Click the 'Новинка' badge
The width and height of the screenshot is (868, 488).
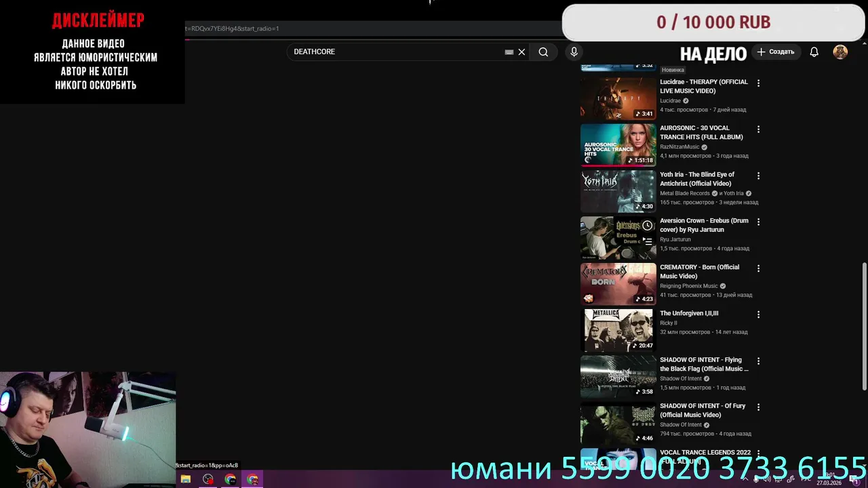pos(673,70)
